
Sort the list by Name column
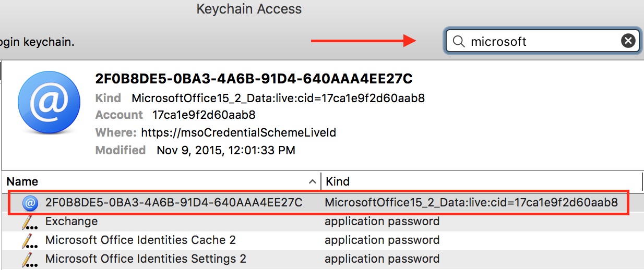157,182
